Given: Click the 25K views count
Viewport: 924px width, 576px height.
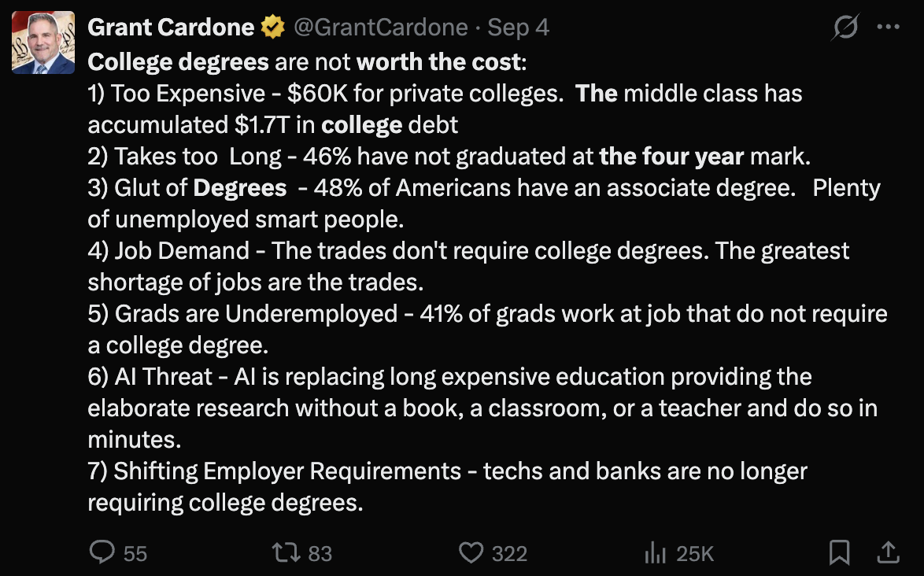Looking at the screenshot, I should (x=695, y=553).
